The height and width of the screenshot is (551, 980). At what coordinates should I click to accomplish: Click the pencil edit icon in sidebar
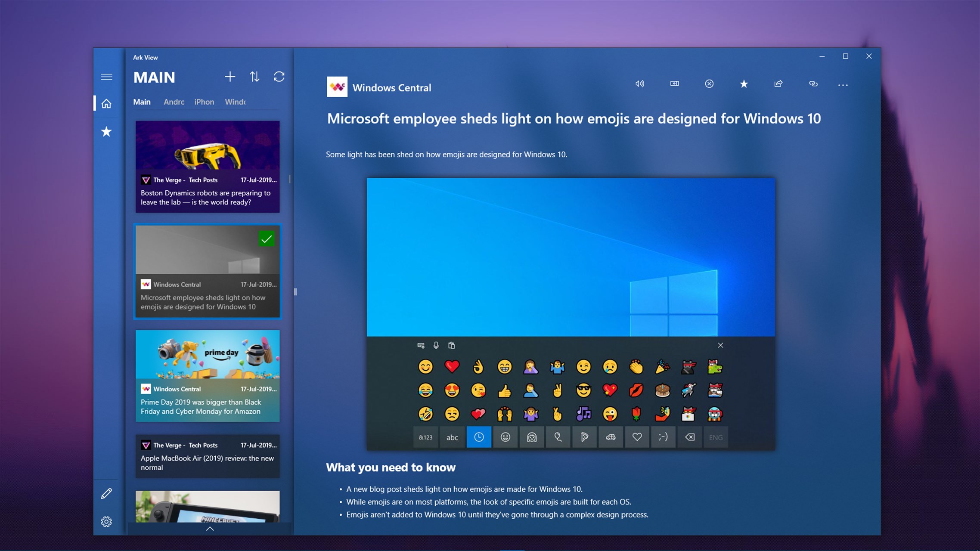[x=106, y=494]
